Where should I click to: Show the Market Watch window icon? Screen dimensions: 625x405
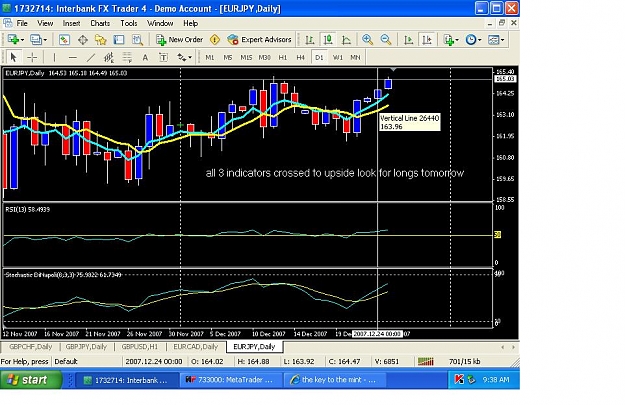point(64,39)
